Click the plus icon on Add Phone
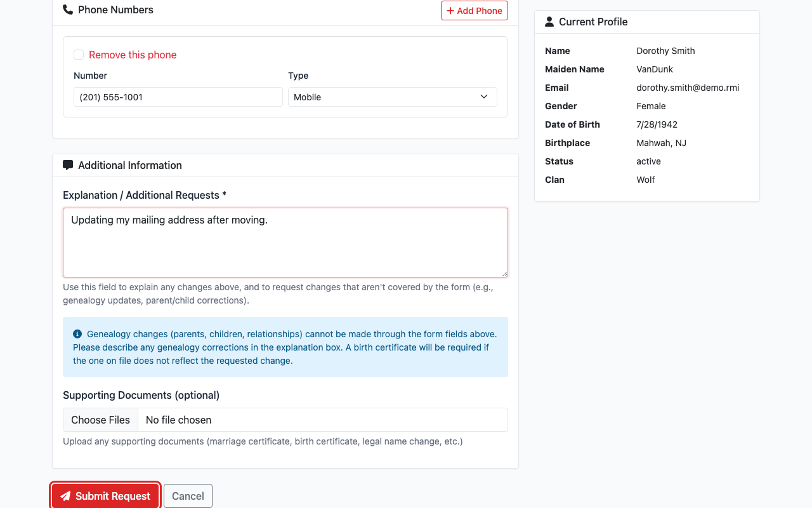This screenshot has height=508, width=812. [450, 11]
